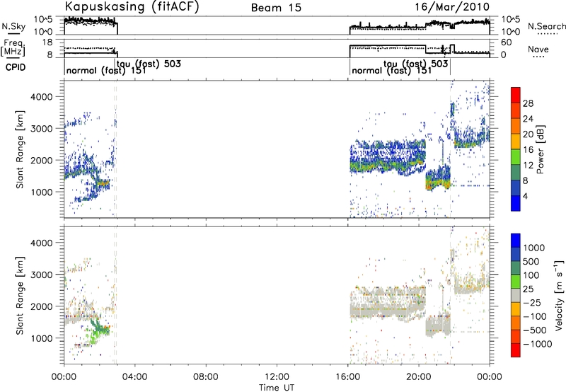Select "3000" tick on the power panel axis
The image size is (566, 392).
click(42, 129)
